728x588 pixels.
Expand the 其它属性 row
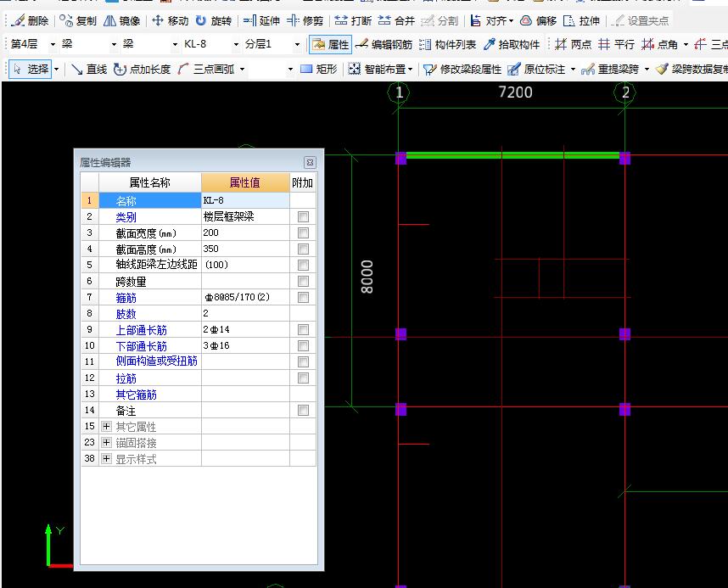(106, 426)
